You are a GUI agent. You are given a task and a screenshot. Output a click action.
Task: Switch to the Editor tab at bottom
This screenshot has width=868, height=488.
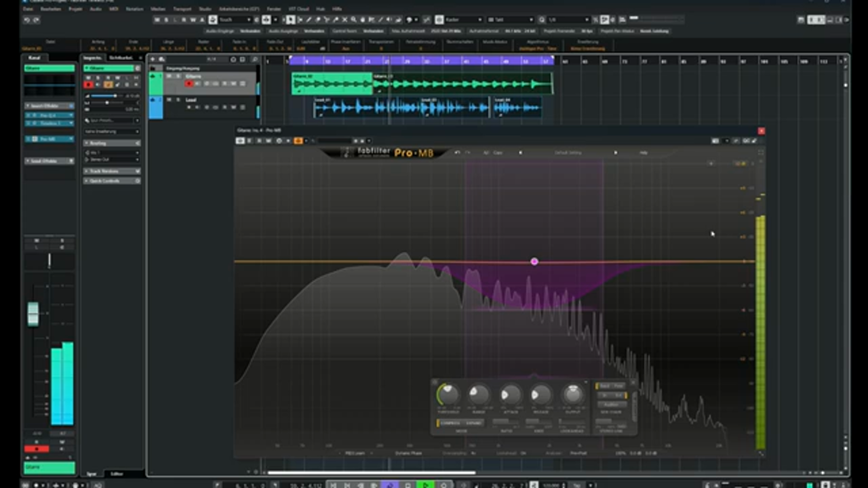pos(117,474)
